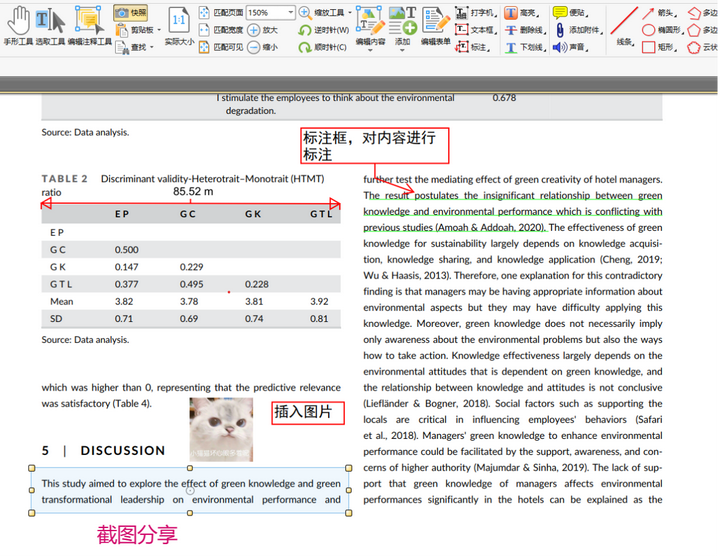Image resolution: width=720 pixels, height=559 pixels.
Task: Click the 'Source: Data analysis.' note under Table 2
Action: pos(85,340)
